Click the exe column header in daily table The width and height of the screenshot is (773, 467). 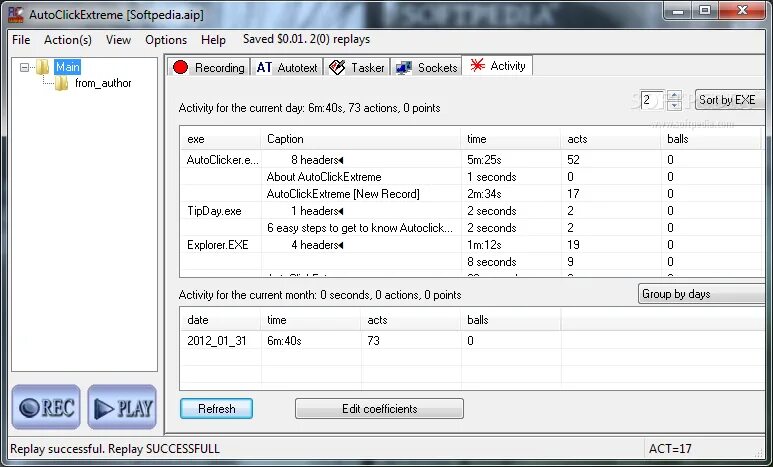[x=220, y=139]
